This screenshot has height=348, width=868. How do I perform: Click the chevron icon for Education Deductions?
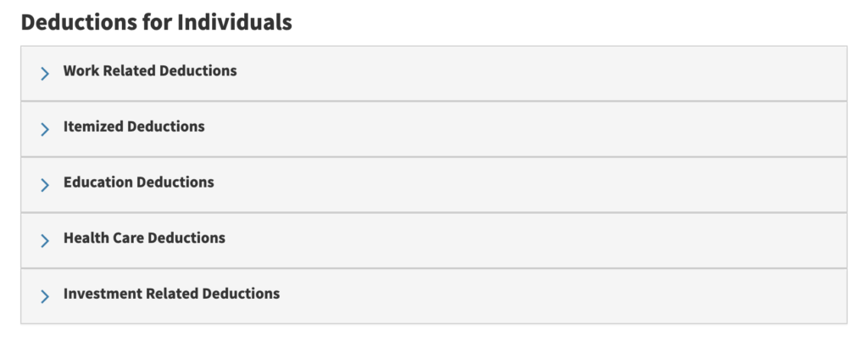coord(45,185)
